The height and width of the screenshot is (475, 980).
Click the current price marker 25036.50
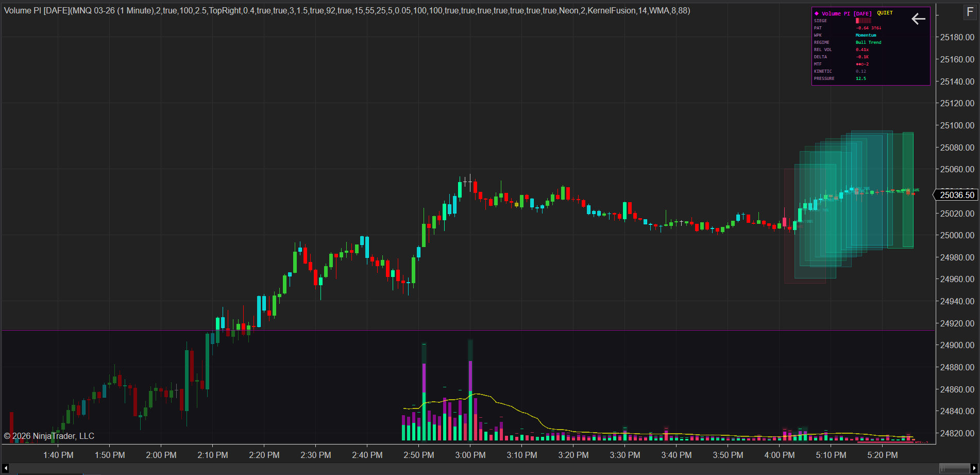pyautogui.click(x=956, y=195)
